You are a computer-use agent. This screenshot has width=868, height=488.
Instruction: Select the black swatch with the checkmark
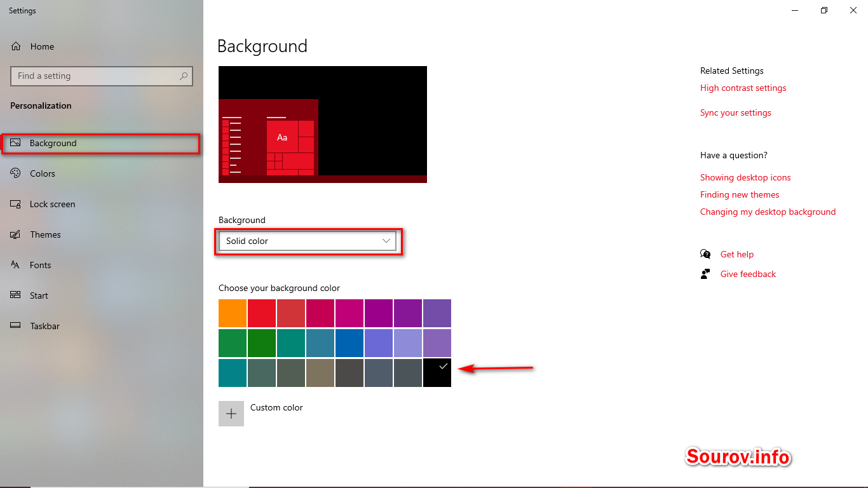pos(437,373)
